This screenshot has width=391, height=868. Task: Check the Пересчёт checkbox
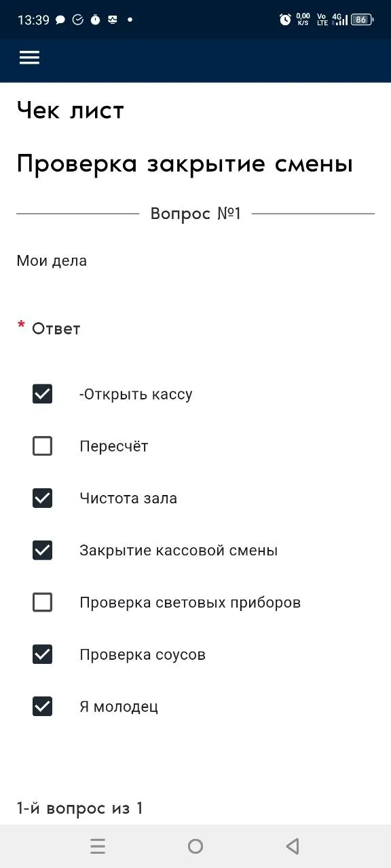(x=42, y=446)
